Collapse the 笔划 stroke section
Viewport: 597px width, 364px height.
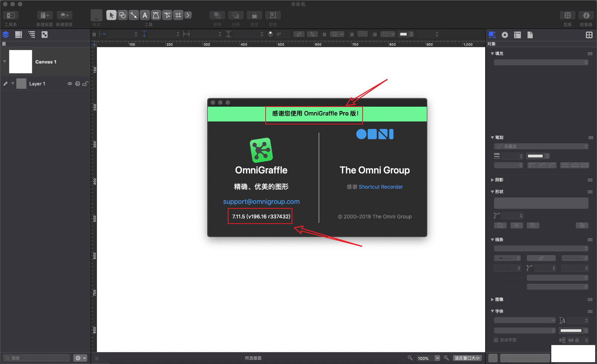pyautogui.click(x=492, y=137)
